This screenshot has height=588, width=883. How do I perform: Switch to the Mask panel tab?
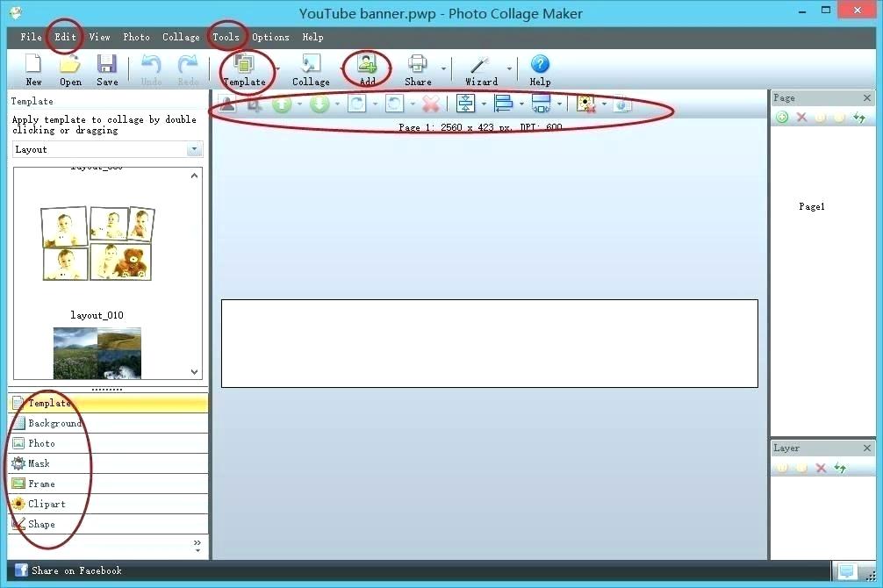pos(108,463)
